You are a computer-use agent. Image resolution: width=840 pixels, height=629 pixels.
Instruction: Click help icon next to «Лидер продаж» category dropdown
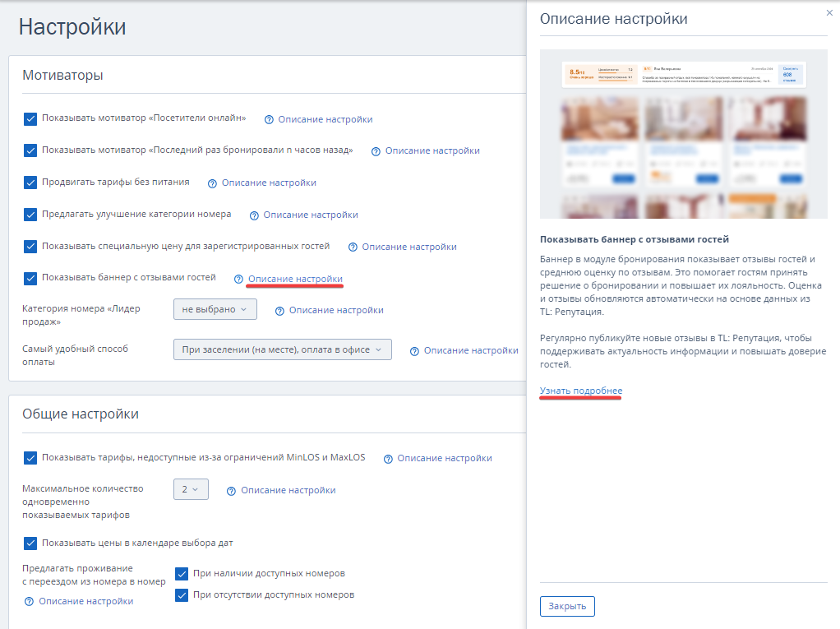[x=279, y=311]
